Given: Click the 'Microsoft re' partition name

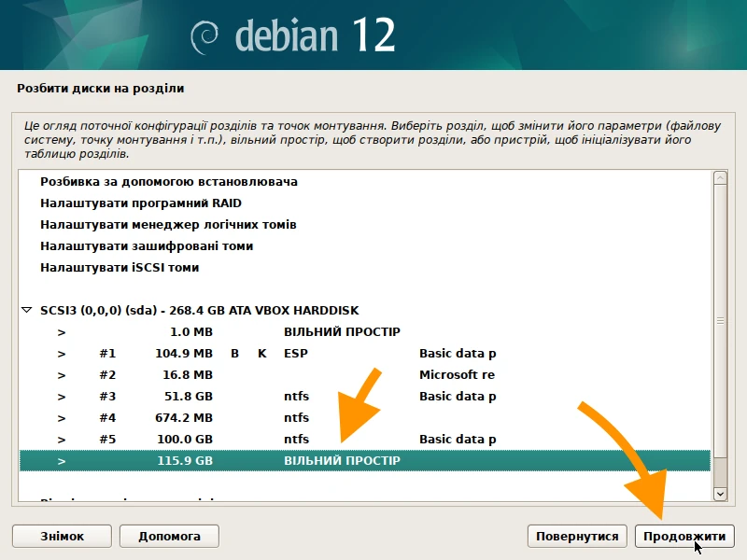Looking at the screenshot, I should coord(457,375).
